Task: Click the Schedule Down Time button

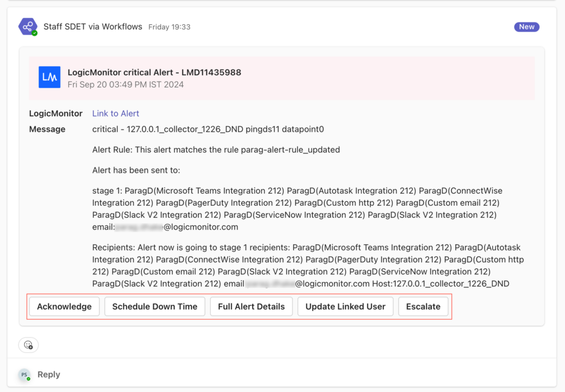Action: click(154, 307)
